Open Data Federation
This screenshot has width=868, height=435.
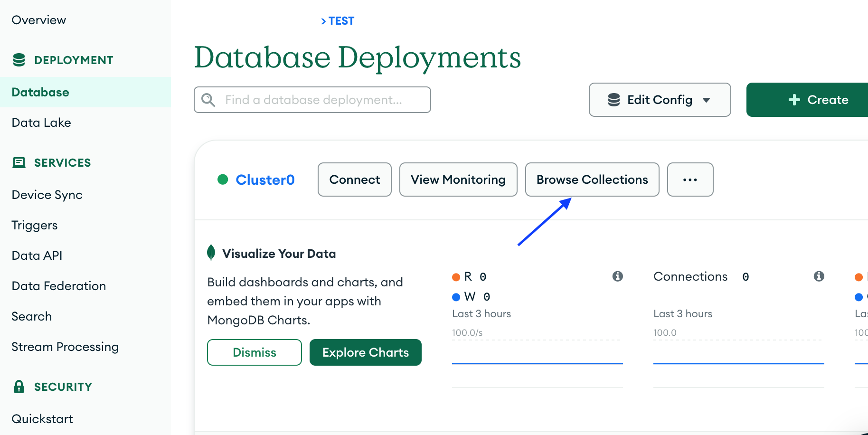click(59, 286)
